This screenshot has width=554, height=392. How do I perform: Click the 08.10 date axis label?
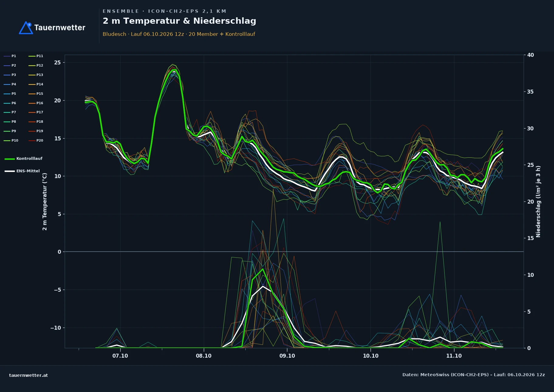pos(203,356)
